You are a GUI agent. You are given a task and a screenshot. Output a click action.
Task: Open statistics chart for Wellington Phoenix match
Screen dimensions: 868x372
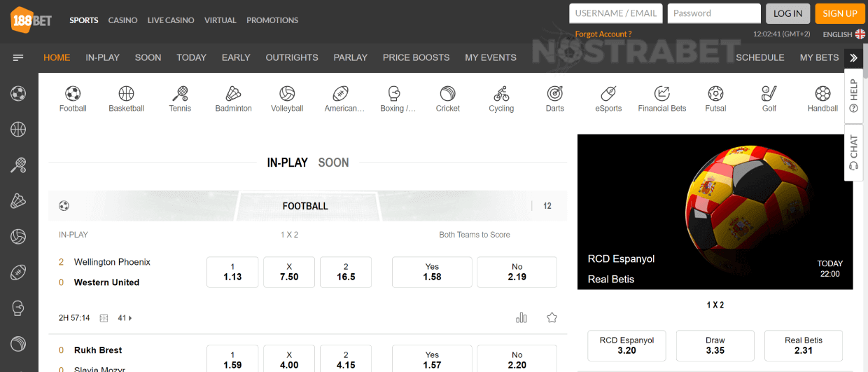pos(521,317)
